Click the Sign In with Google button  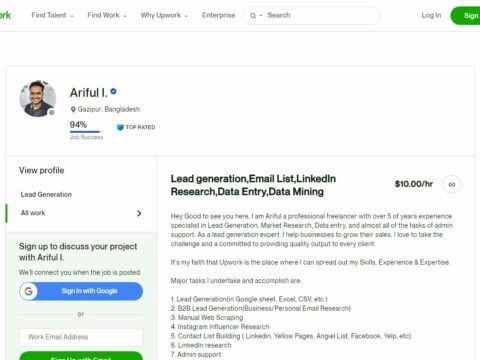click(x=81, y=291)
